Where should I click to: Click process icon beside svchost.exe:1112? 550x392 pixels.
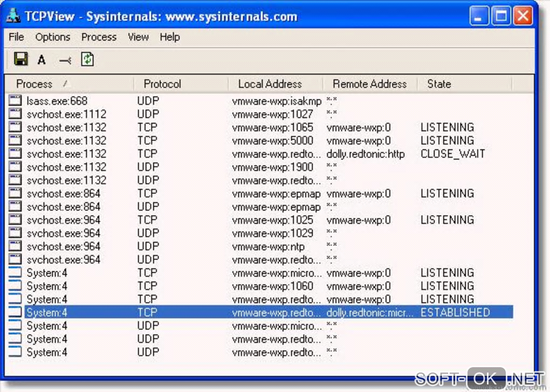(15, 114)
